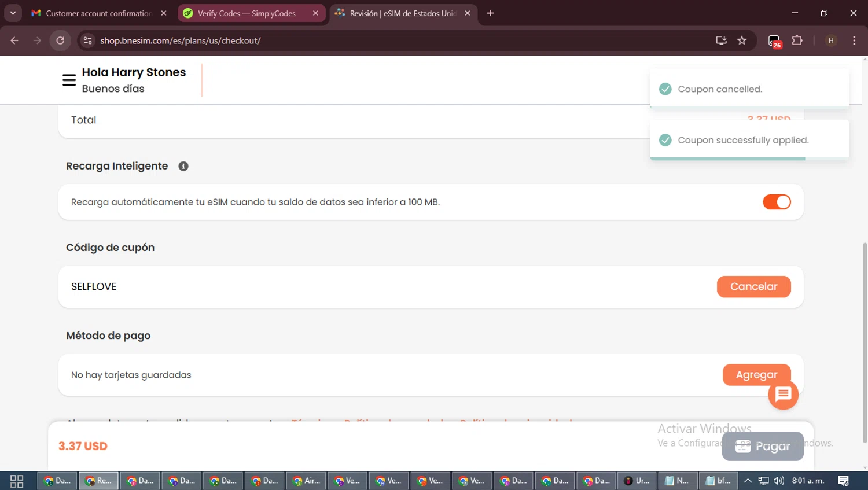Open the 'bf...' notepad window in taskbar
Viewport: 868px width, 490px height.
click(719, 481)
